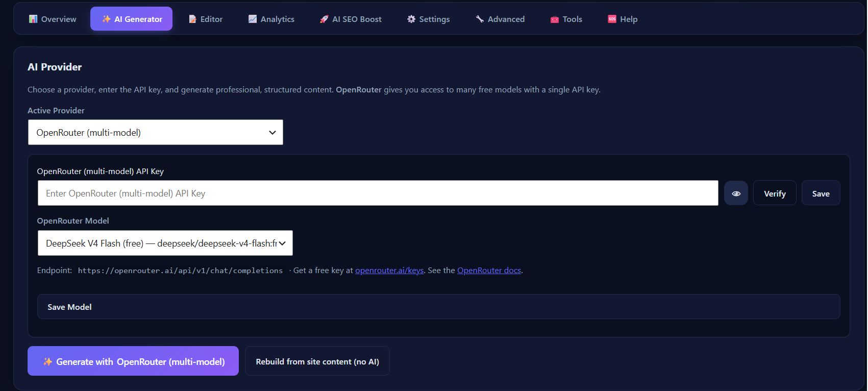Image resolution: width=868 pixels, height=391 pixels.
Task: Open the OpenRouter Model dropdown
Action: (165, 243)
